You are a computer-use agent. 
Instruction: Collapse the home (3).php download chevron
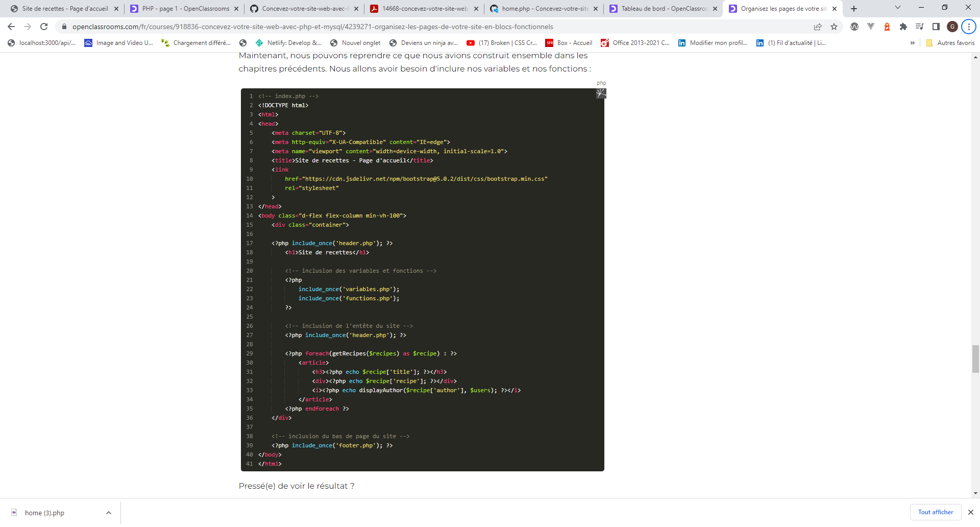[108, 512]
